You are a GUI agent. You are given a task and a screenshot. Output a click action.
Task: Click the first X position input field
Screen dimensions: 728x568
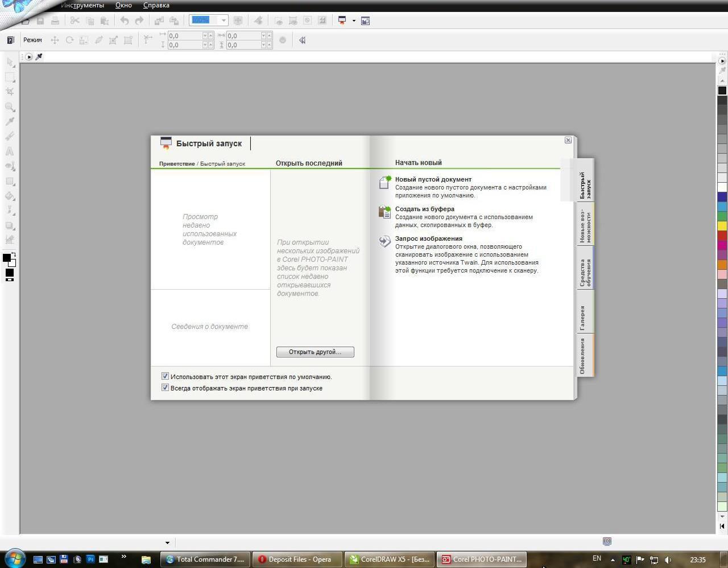(185, 35)
